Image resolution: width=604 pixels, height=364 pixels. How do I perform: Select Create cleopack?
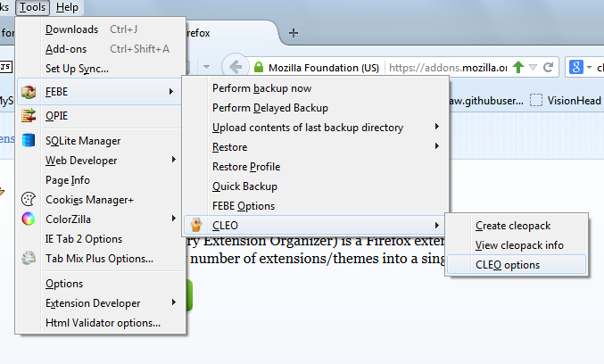click(x=512, y=226)
